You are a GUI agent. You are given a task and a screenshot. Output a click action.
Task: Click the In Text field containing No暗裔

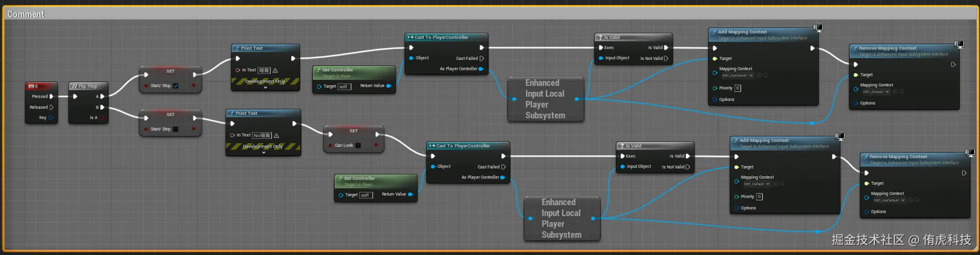click(x=262, y=135)
